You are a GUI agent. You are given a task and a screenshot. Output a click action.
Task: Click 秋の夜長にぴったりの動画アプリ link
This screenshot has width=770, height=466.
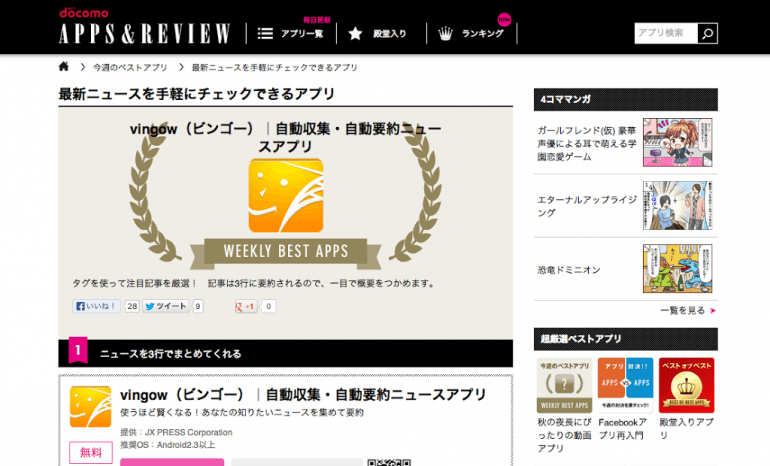pos(564,435)
